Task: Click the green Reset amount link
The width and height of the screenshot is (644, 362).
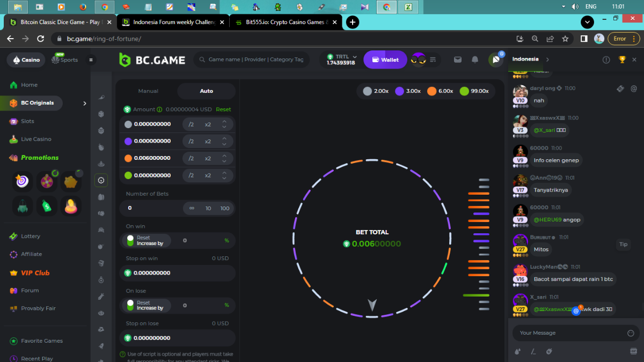Action: coord(223,109)
